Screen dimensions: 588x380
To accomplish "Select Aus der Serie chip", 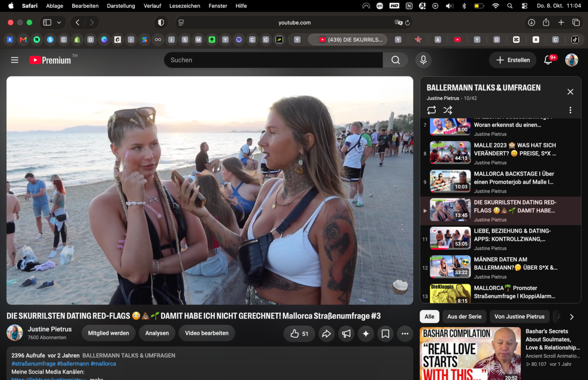I will coord(464,317).
